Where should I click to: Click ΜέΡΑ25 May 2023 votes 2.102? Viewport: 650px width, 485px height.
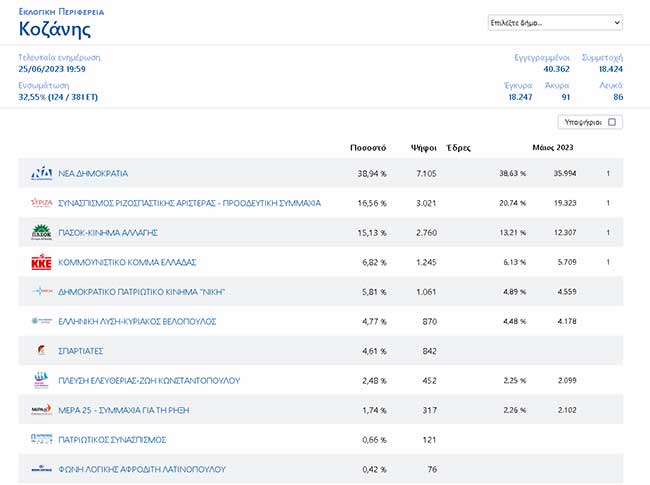[x=567, y=410]
